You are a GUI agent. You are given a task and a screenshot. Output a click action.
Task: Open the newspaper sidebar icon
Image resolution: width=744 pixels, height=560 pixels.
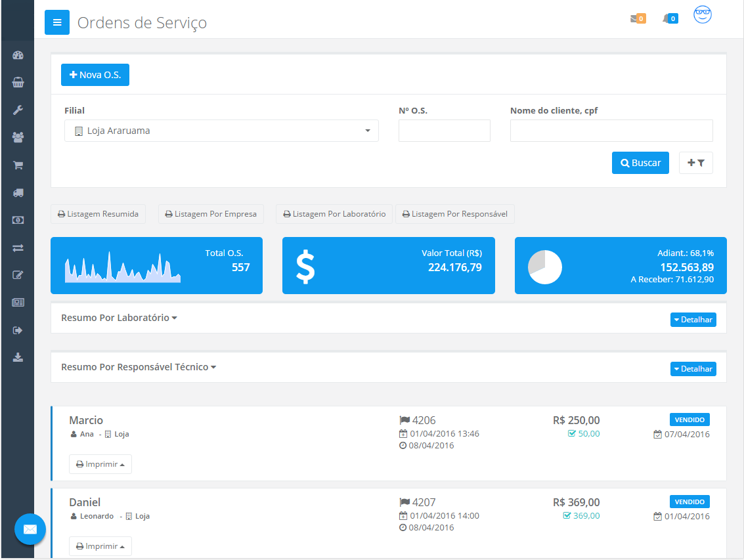click(x=18, y=303)
